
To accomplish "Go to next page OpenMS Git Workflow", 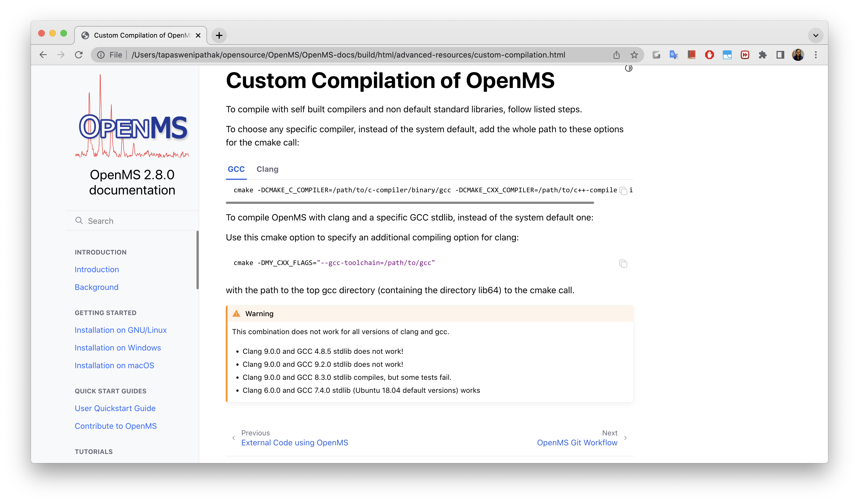I will click(x=577, y=442).
